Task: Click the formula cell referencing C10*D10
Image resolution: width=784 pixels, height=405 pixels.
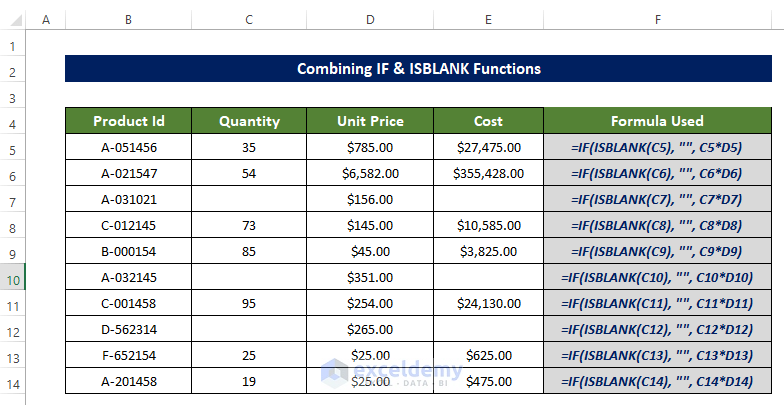Action: (657, 277)
